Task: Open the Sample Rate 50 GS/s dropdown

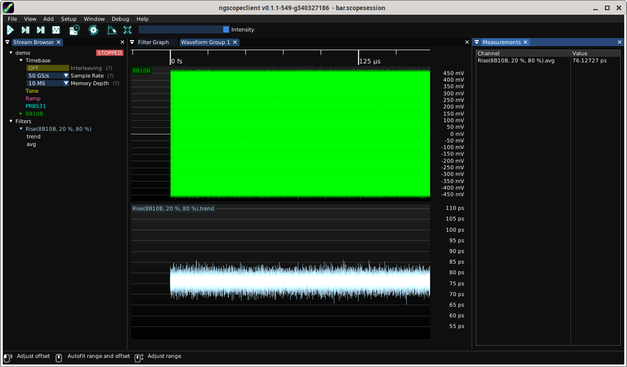Action: pos(48,76)
